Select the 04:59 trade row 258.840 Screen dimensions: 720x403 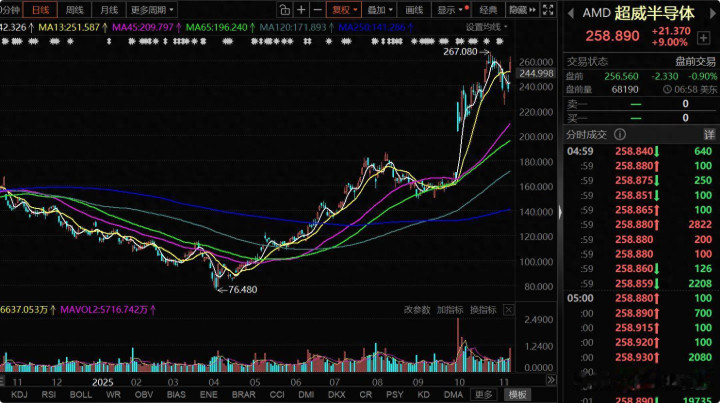639,151
